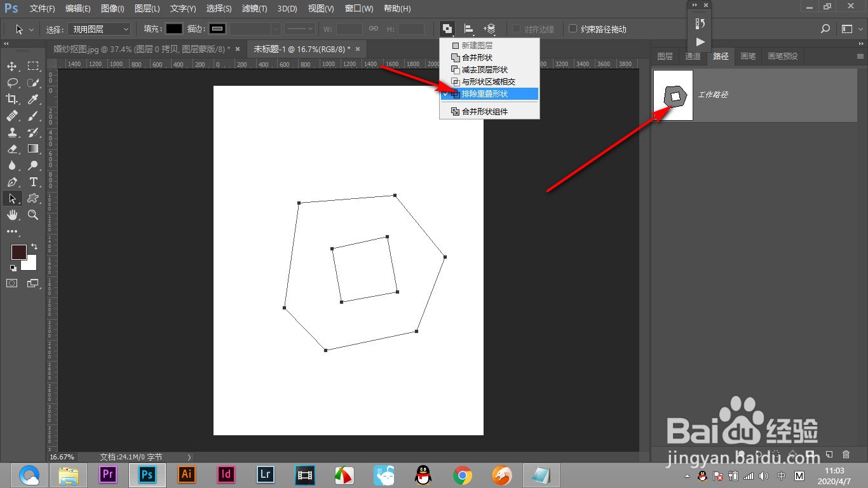Open the 选择 现用图层 dropdown
The image size is (868, 488).
pyautogui.click(x=99, y=29)
